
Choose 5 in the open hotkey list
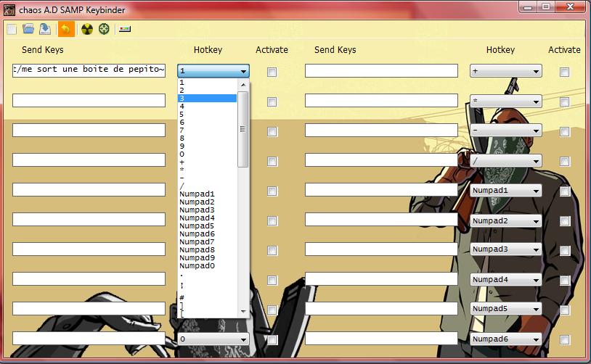(x=208, y=115)
